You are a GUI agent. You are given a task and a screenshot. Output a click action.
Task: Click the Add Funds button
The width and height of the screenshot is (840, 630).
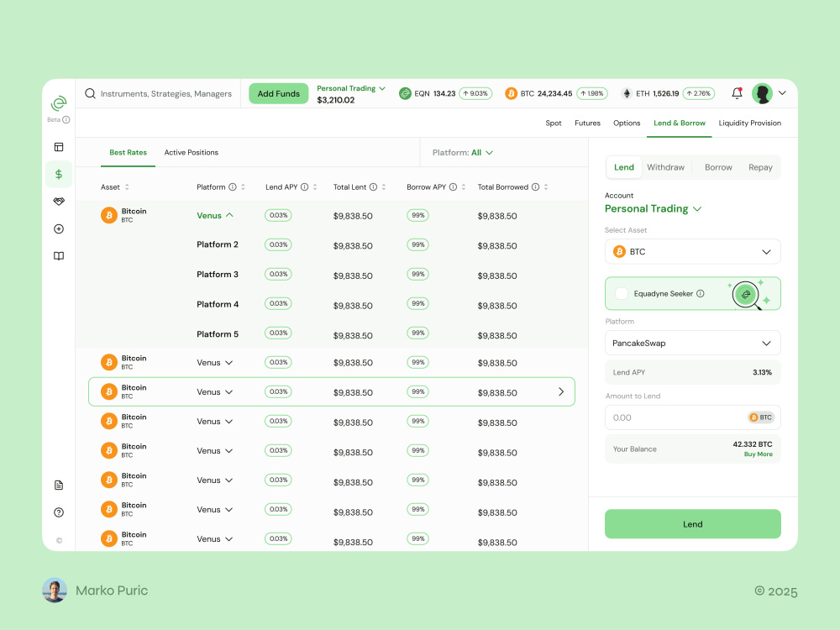279,94
